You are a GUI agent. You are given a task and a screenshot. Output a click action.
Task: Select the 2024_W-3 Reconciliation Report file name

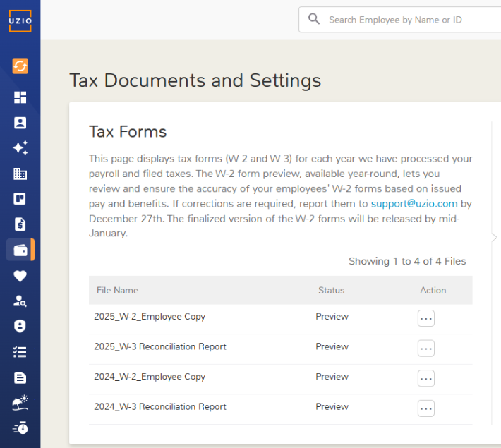coord(160,406)
